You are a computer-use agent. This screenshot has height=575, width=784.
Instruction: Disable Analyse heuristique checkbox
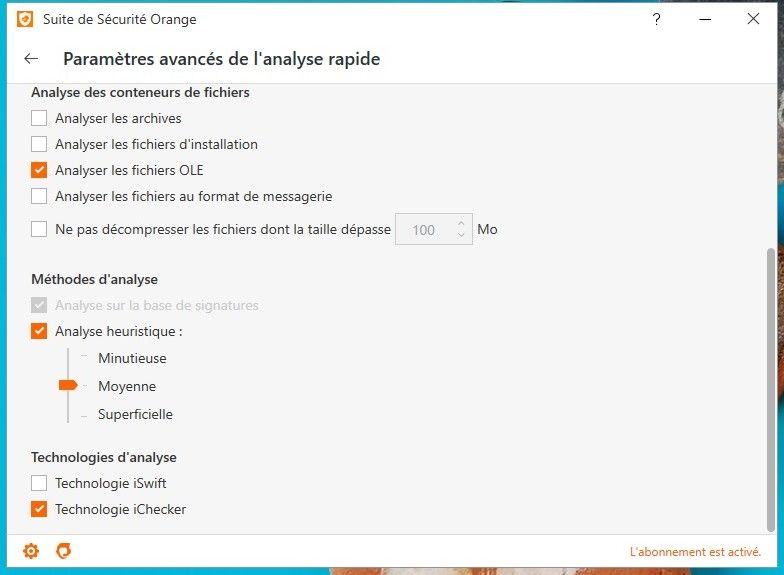(x=39, y=331)
